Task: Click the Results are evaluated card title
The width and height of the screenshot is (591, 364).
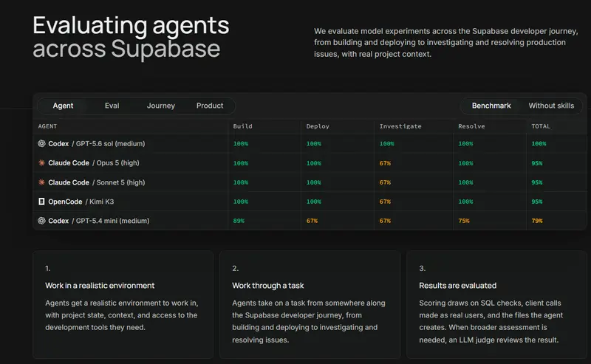Action: point(457,286)
